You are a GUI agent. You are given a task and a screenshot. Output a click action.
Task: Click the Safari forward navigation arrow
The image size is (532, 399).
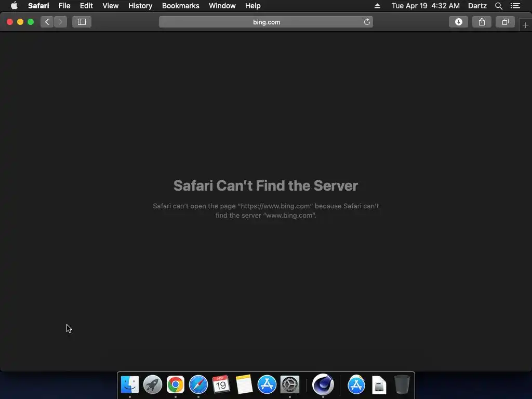pos(60,22)
